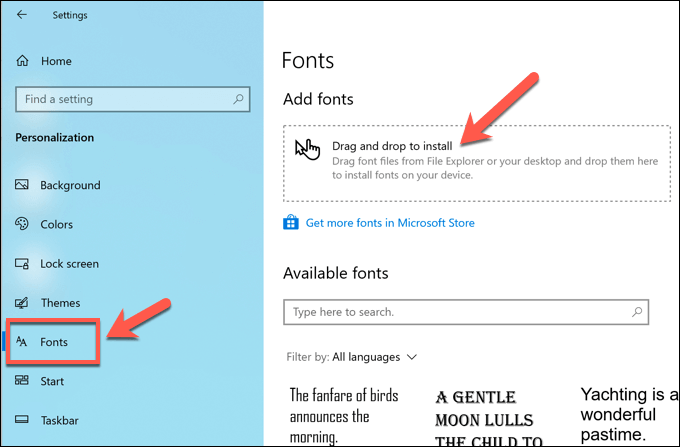Select the Colors palette icon
680x447 pixels.
tap(22, 225)
